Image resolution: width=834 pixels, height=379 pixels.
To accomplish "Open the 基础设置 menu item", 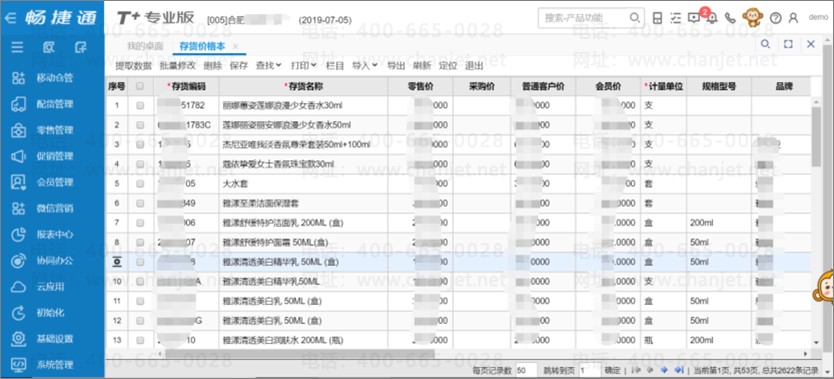I will pyautogui.click(x=55, y=339).
